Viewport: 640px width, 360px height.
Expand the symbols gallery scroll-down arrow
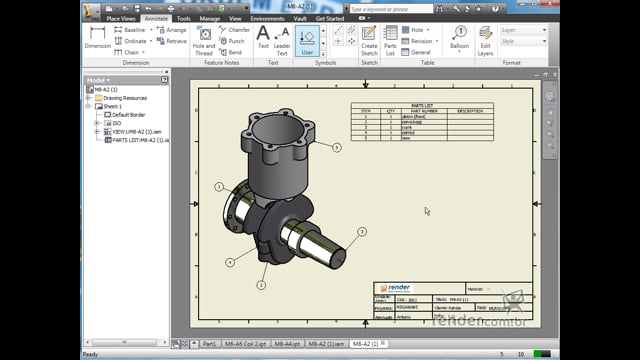pos(323,43)
